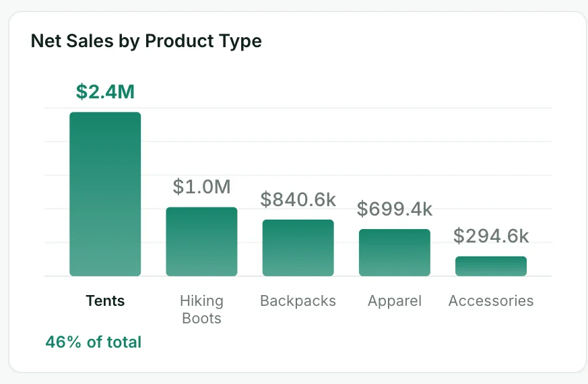Select the Accessories bar
588x384 pixels.
point(491,266)
